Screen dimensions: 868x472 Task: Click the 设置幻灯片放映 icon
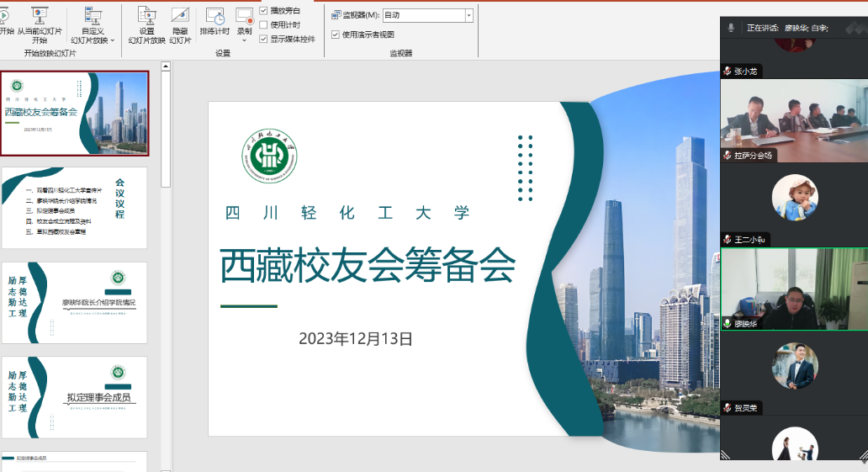point(146,15)
